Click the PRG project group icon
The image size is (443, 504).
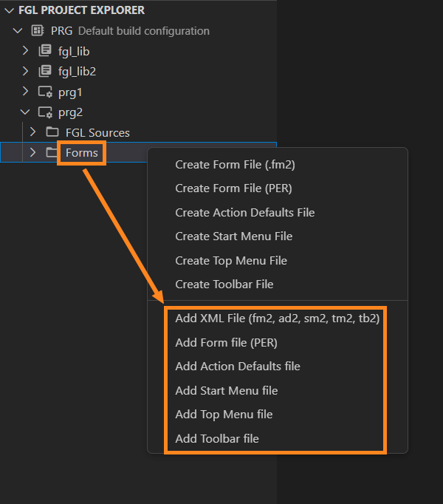coord(37,31)
